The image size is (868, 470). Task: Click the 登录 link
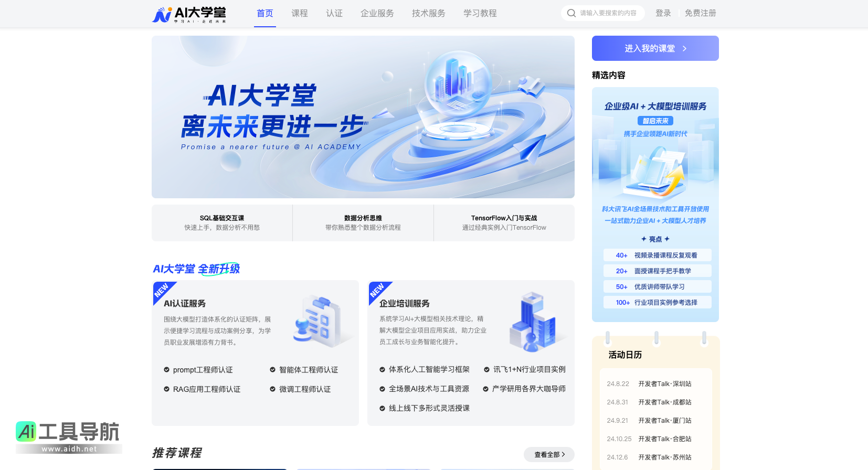[663, 13]
